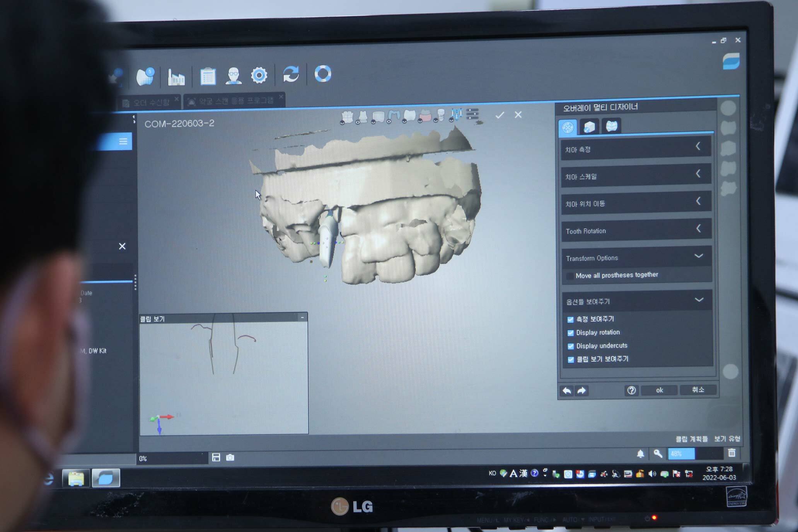
Task: Open settings via the gear icon
Action: (x=259, y=75)
